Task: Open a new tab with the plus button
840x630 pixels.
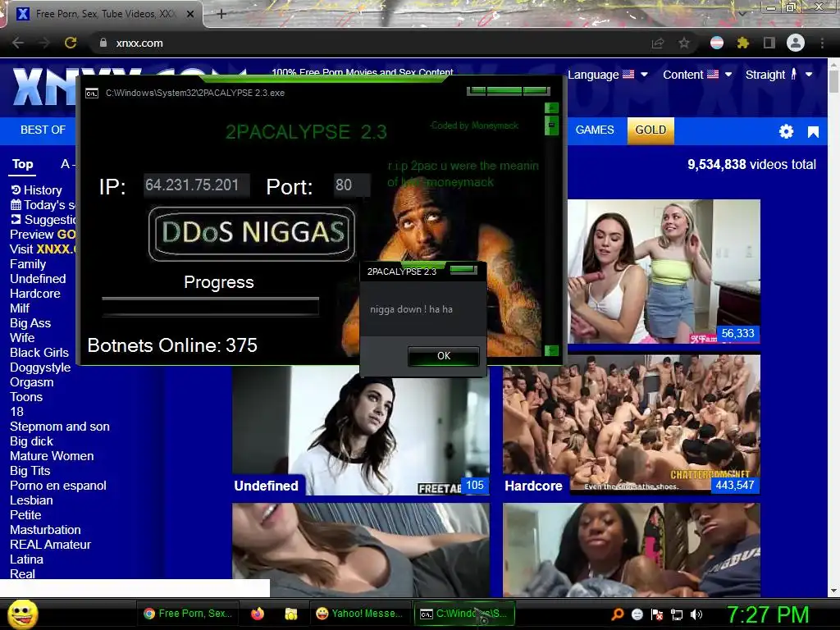Action: [x=221, y=14]
